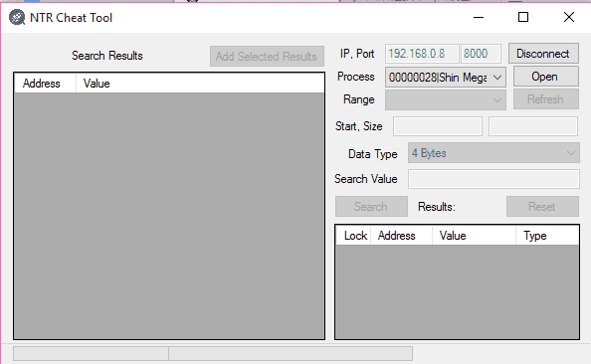Image resolution: width=591 pixels, height=364 pixels.
Task: Click the IP address field 192.168.0.8
Action: [422, 54]
